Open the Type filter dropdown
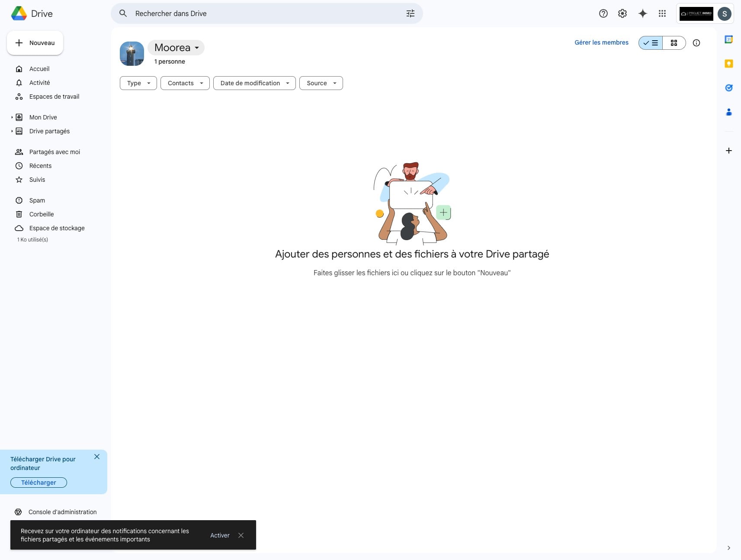This screenshot has width=741, height=560. click(138, 83)
